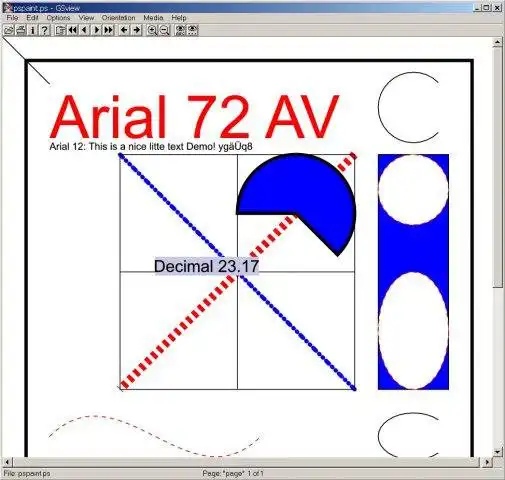
Task: Show file info with the 'i' icon
Action: (32, 30)
